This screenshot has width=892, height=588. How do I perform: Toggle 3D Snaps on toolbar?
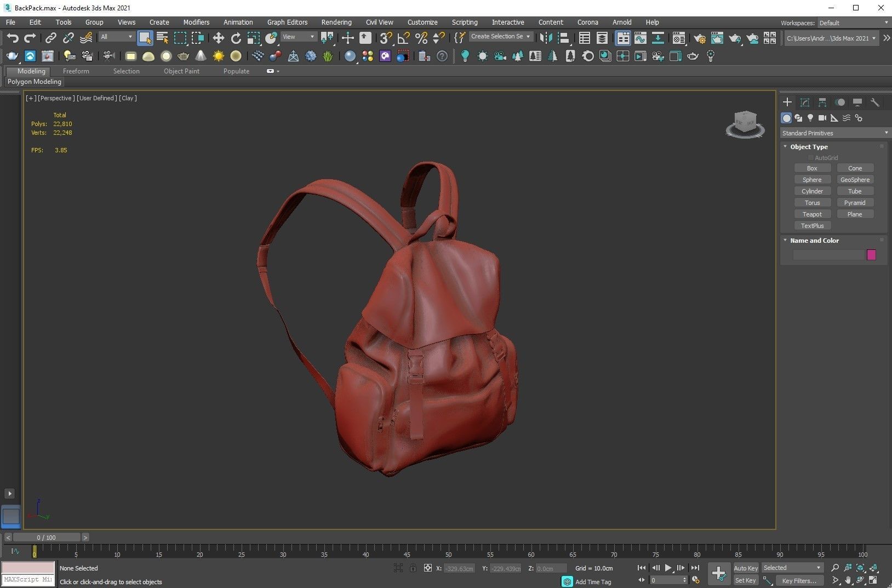point(386,38)
